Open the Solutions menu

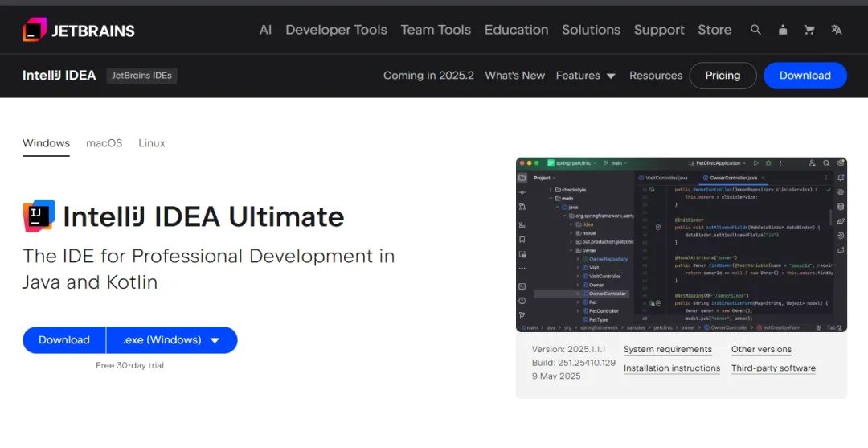pos(592,30)
